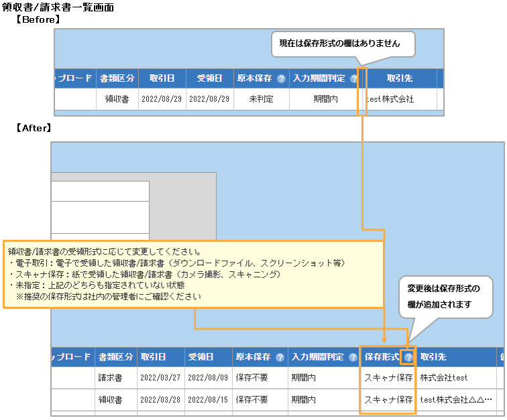Select the 2022/03/27 transaction date cell
The image size is (507, 420).
(x=161, y=378)
